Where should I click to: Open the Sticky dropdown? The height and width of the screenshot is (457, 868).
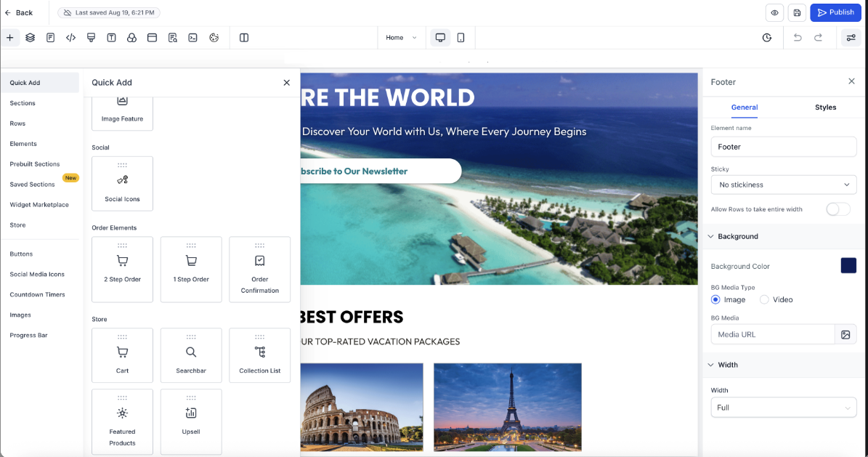coord(783,185)
